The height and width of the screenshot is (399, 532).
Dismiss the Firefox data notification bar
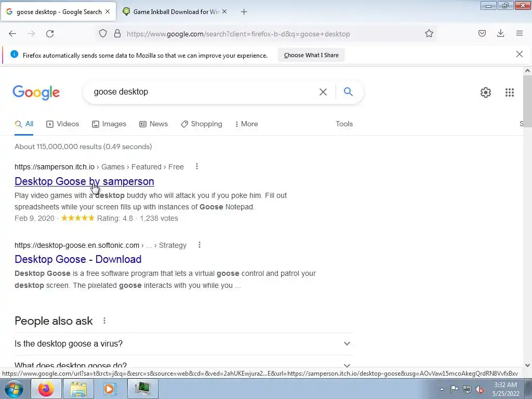pyautogui.click(x=520, y=54)
